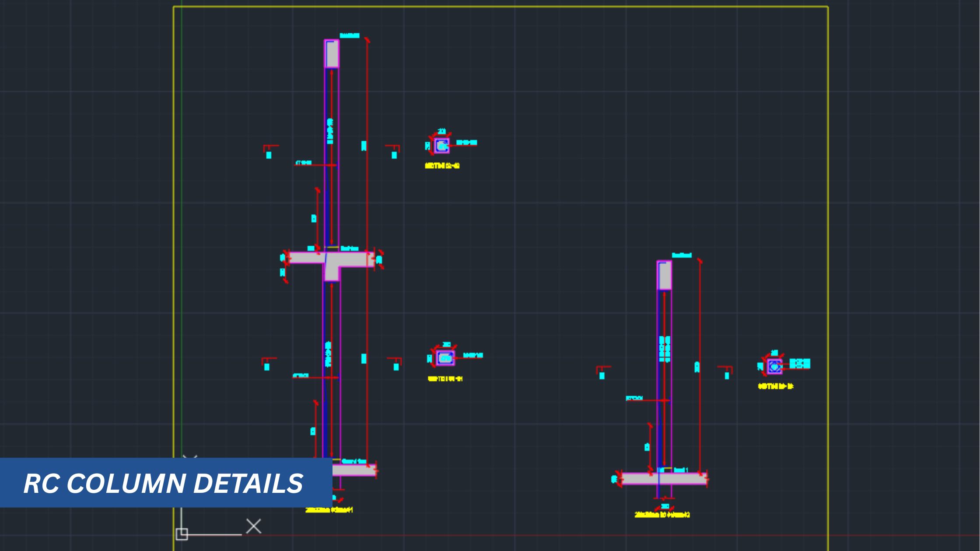Select the right column's cross-section detail
Image resolution: width=980 pixels, height=551 pixels.
774,366
